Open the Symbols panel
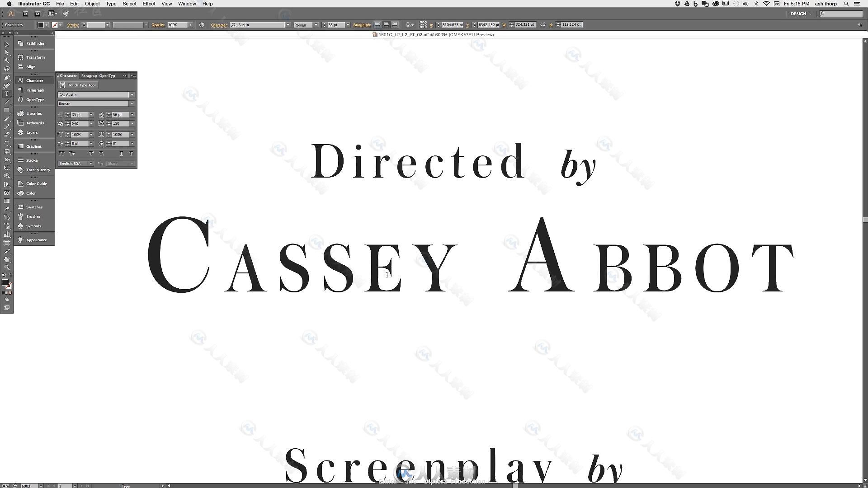The width and height of the screenshot is (868, 488). point(34,226)
